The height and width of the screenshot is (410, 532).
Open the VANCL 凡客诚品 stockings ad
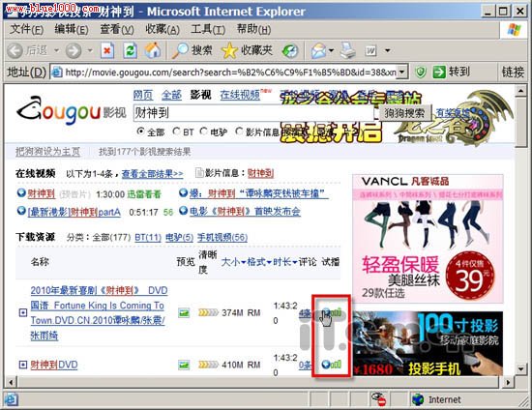[x=428, y=239]
